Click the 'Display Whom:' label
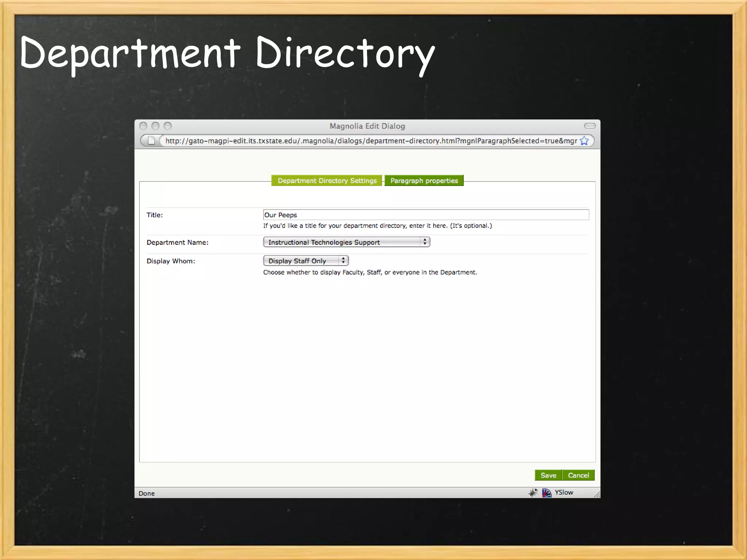This screenshot has width=747, height=560. 171,261
